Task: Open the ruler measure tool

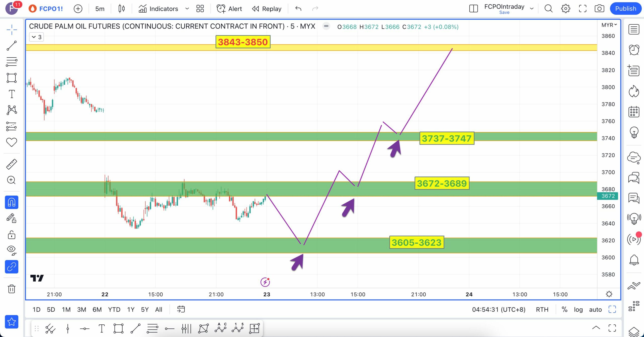Action: tap(12, 164)
